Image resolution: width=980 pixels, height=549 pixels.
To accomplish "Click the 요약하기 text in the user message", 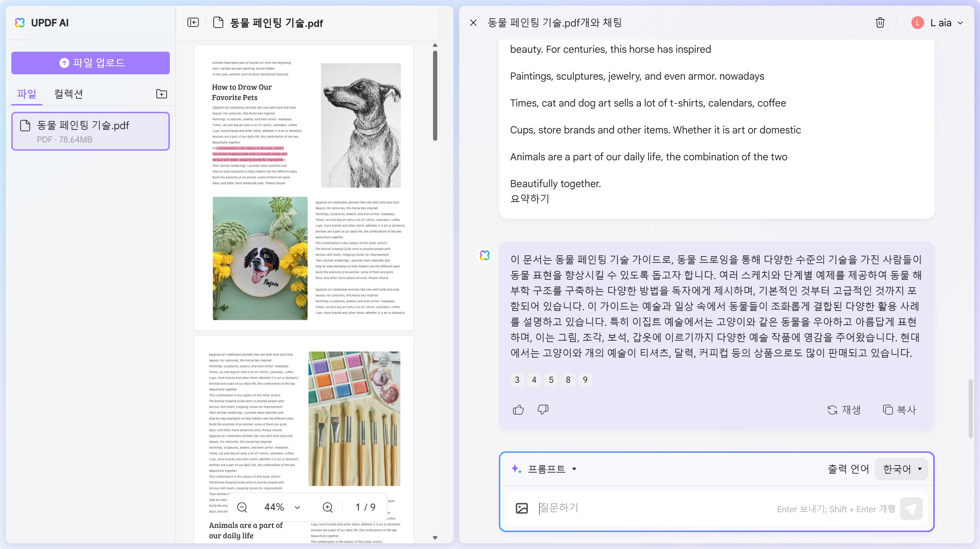I will (530, 198).
